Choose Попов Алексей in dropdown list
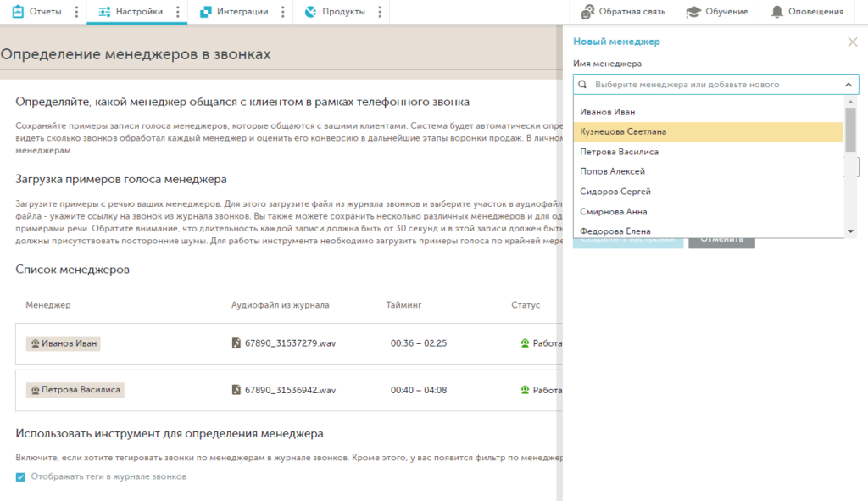 click(612, 171)
